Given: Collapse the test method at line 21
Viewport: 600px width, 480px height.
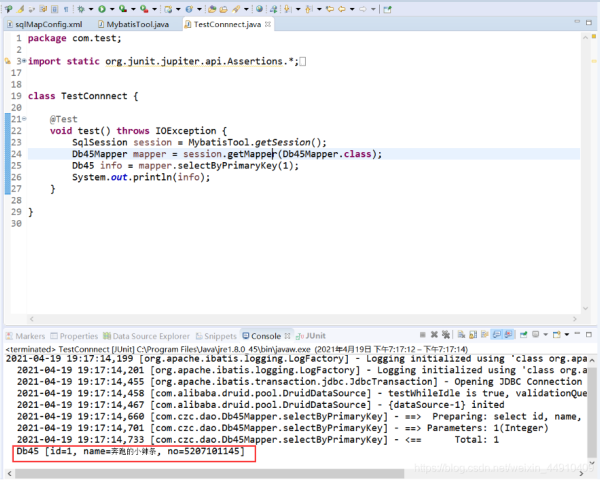Looking at the screenshot, I should [x=24, y=119].
